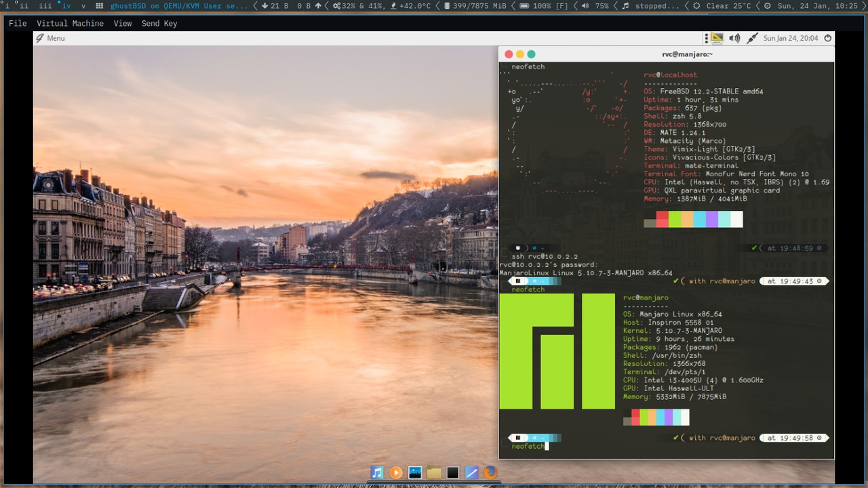Launch Firefox from the dock
This screenshot has height=488, width=868.
click(x=490, y=472)
